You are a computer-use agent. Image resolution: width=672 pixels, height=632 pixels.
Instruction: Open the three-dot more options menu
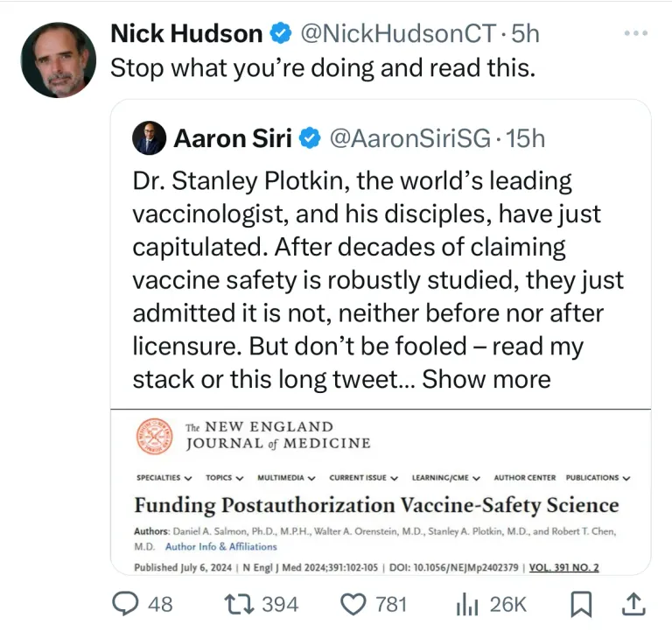635,33
